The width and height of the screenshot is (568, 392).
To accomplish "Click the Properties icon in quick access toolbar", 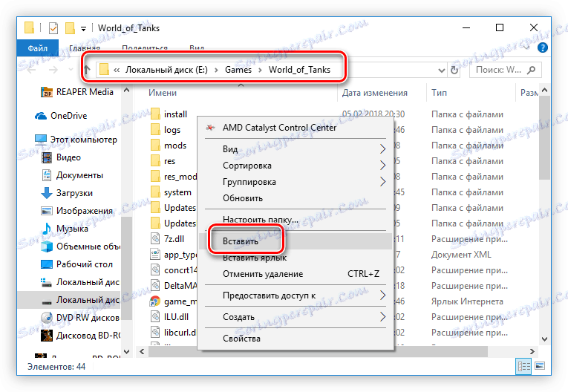I will [x=53, y=28].
